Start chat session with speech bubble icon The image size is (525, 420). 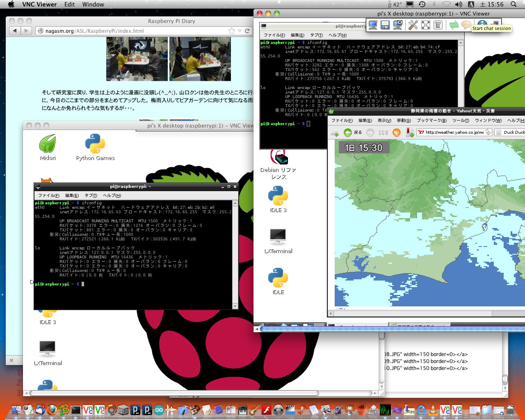[x=466, y=25]
